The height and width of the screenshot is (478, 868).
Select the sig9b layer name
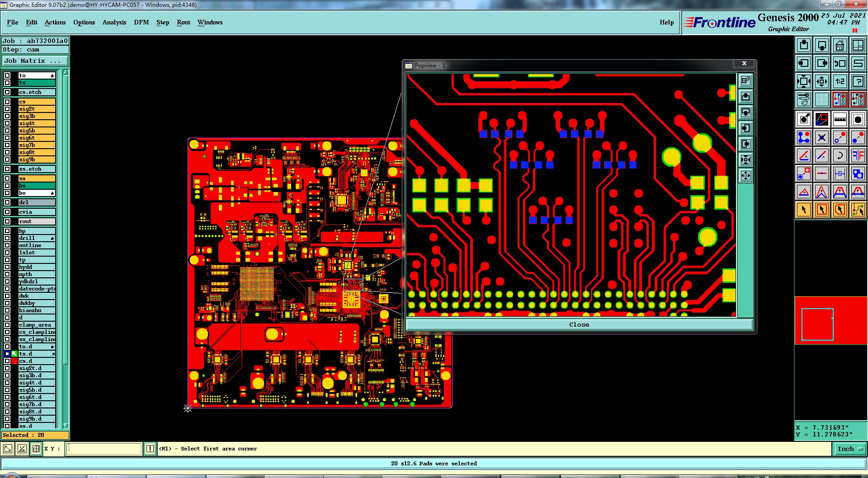tap(37, 159)
